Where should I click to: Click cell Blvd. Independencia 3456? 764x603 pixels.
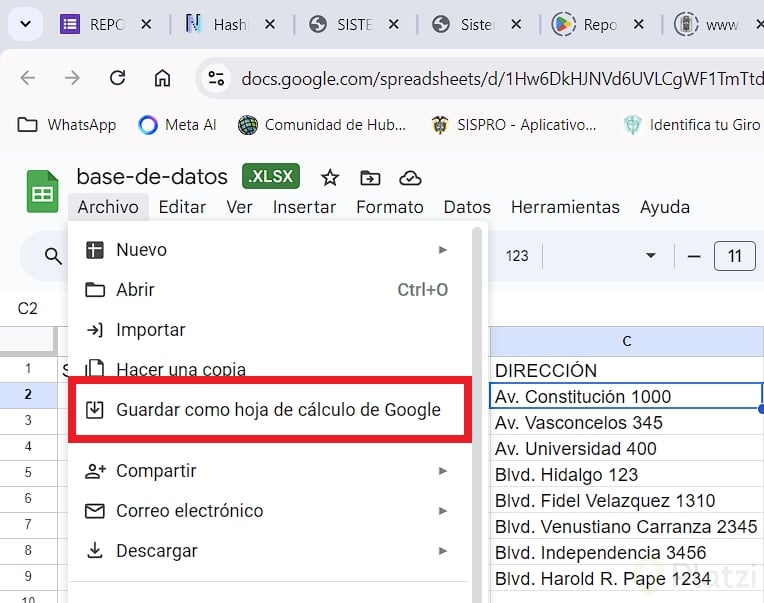pyautogui.click(x=627, y=552)
